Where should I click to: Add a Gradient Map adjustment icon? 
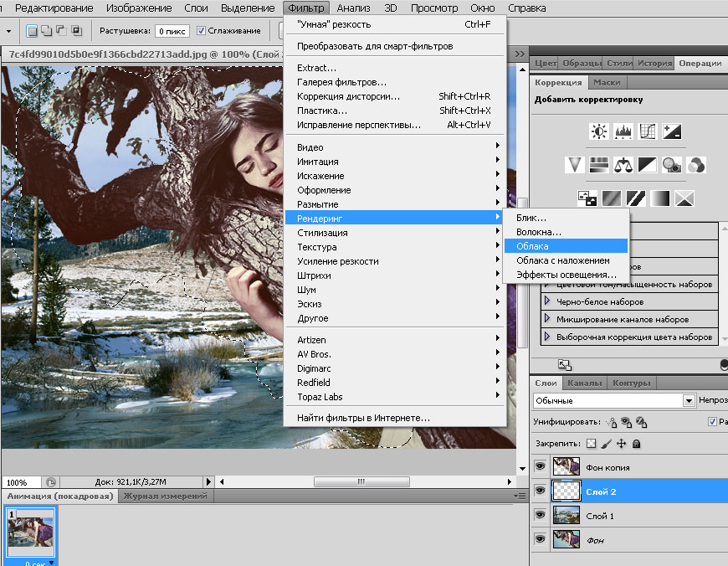point(659,198)
